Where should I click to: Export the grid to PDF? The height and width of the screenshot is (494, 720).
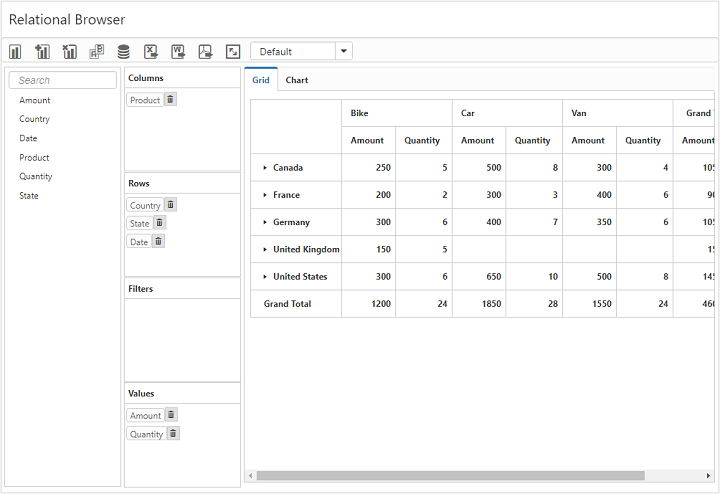pos(205,51)
